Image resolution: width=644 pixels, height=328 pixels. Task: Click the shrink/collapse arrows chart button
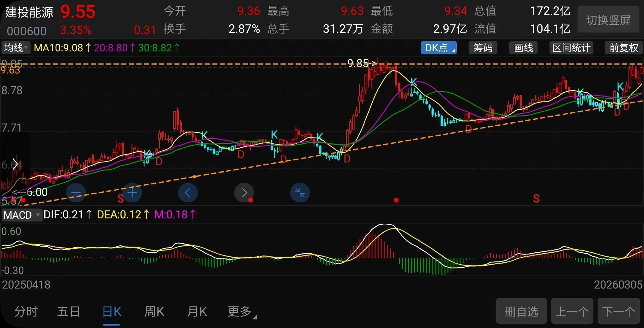pos(300,193)
